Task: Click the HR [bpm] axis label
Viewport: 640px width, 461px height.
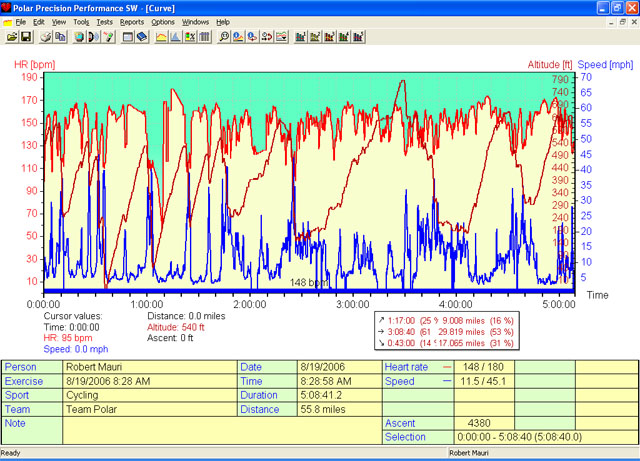Action: (x=35, y=65)
